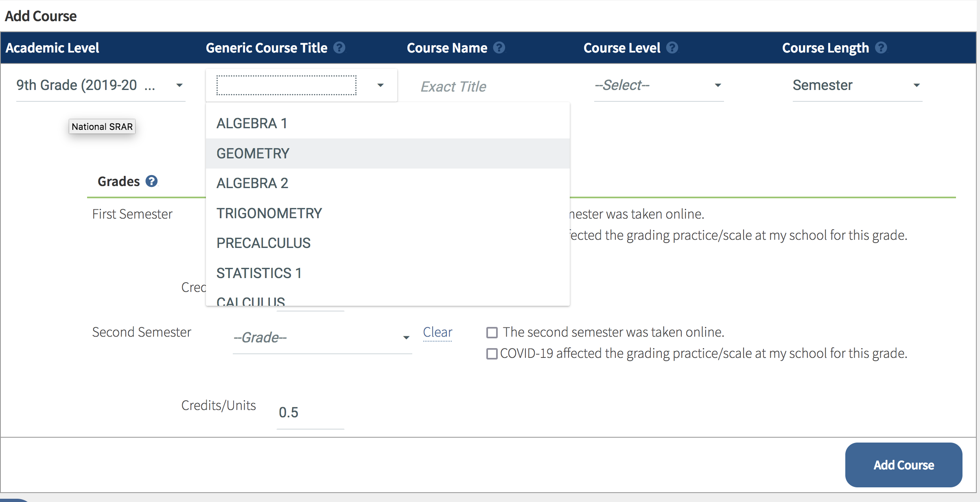
Task: Choose ALGEBRA 1 option
Action: [x=252, y=123]
